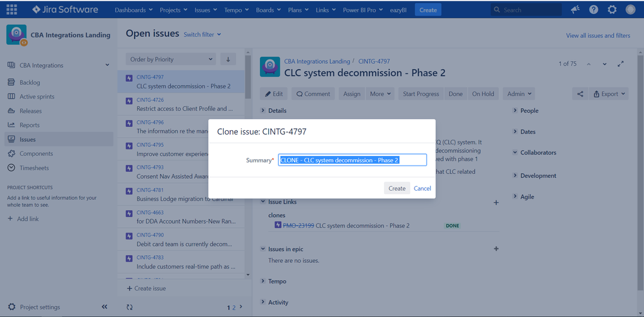The height and width of the screenshot is (317, 644).
Task: Open Reports in the sidebar
Action: (x=30, y=125)
